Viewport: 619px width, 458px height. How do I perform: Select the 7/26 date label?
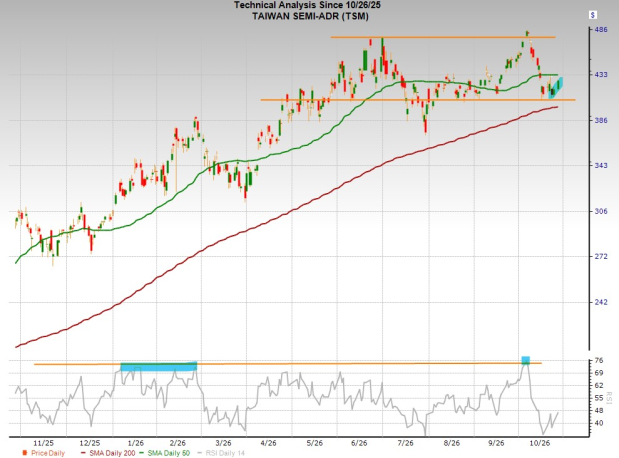click(x=405, y=443)
